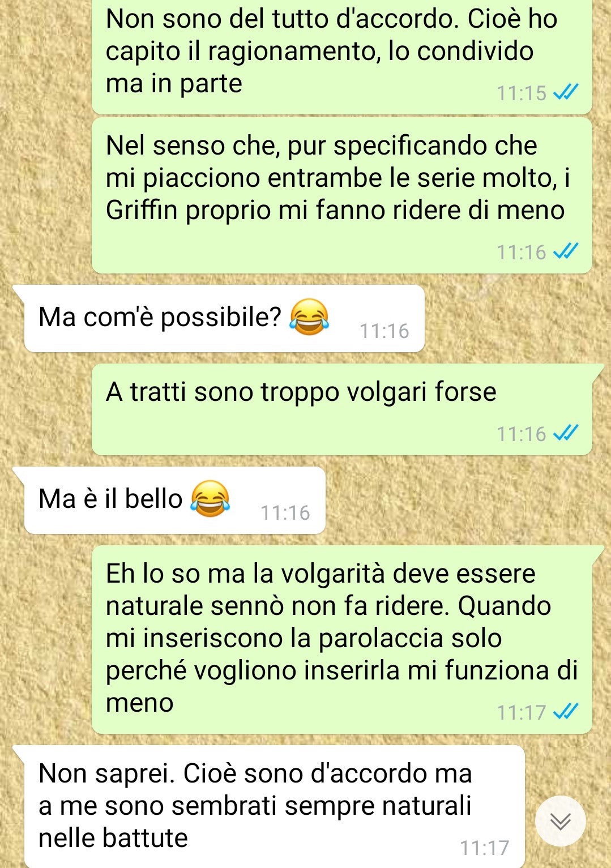
Task: Tap the 11:17 timestamp on the last received message
Action: coord(485,848)
